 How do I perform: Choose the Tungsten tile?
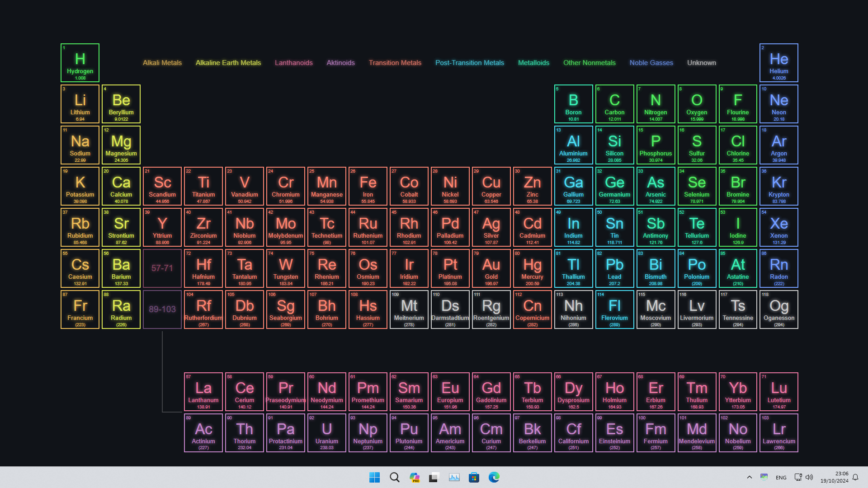(x=286, y=268)
